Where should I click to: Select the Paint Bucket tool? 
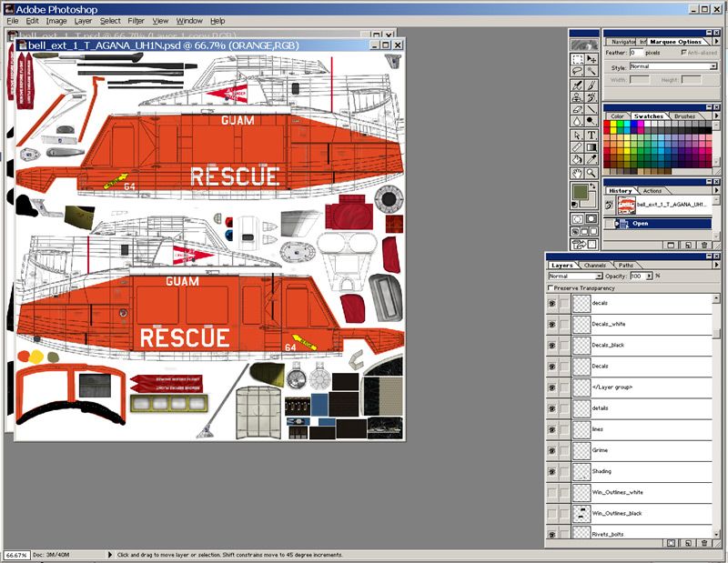point(577,159)
